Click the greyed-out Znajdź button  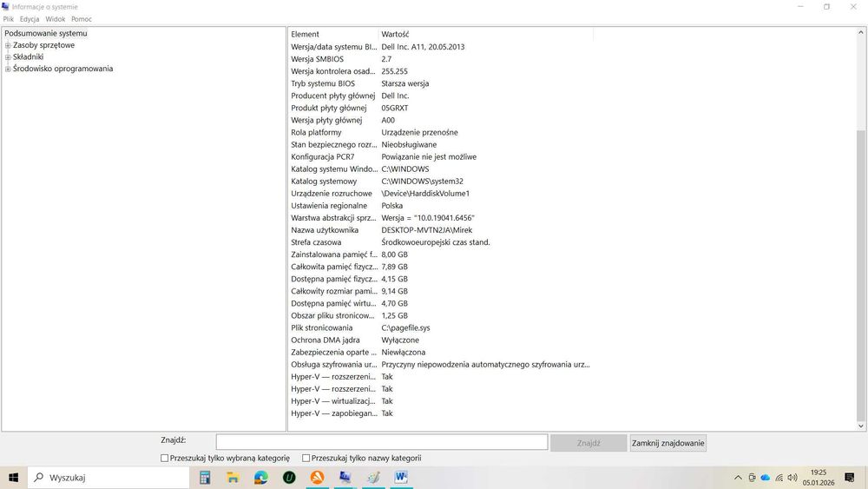pyautogui.click(x=589, y=443)
